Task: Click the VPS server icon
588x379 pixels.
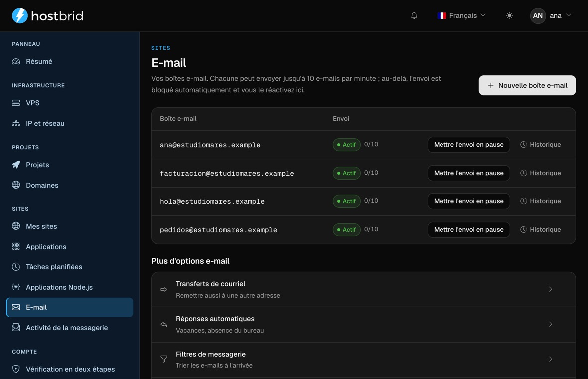Action: pyautogui.click(x=16, y=103)
